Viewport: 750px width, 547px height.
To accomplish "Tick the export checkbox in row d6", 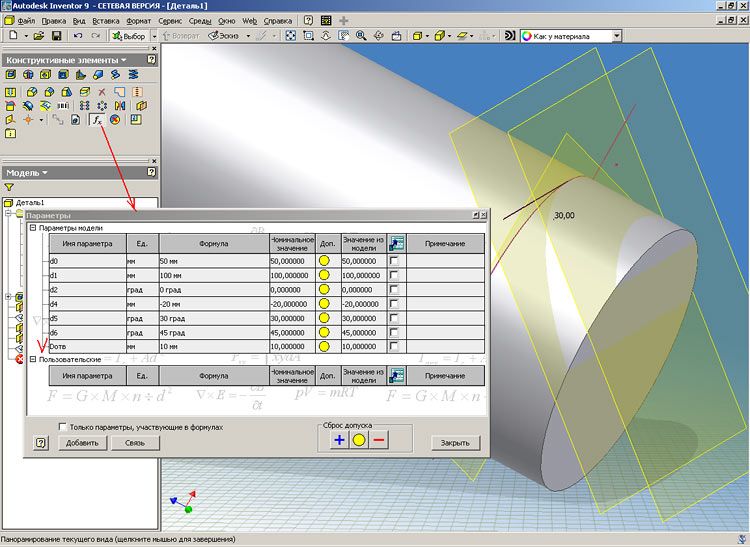I will point(394,332).
